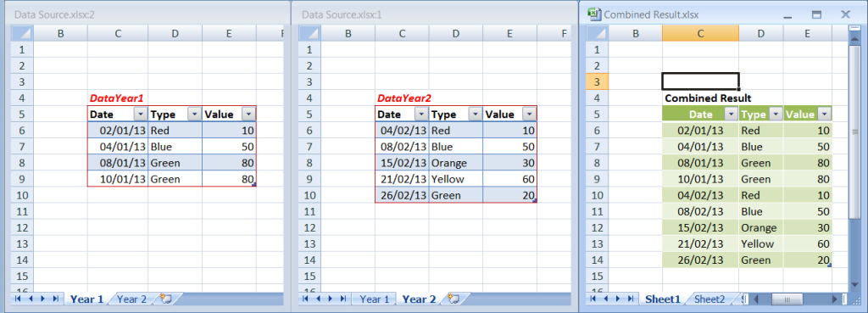The image size is (868, 313).
Task: Select row 10 header in Data Source.xlsx:1
Action: pyautogui.click(x=310, y=196)
